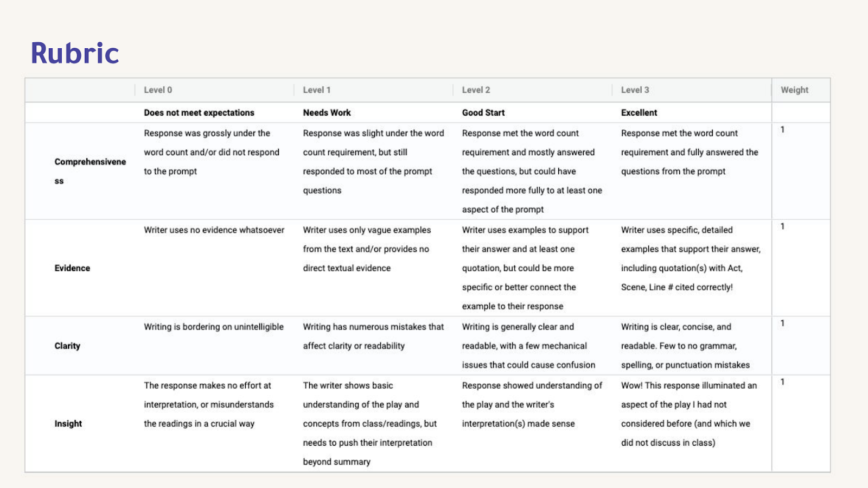868x488 pixels.
Task: Click the 'Needs Work' label
Action: pyautogui.click(x=327, y=113)
